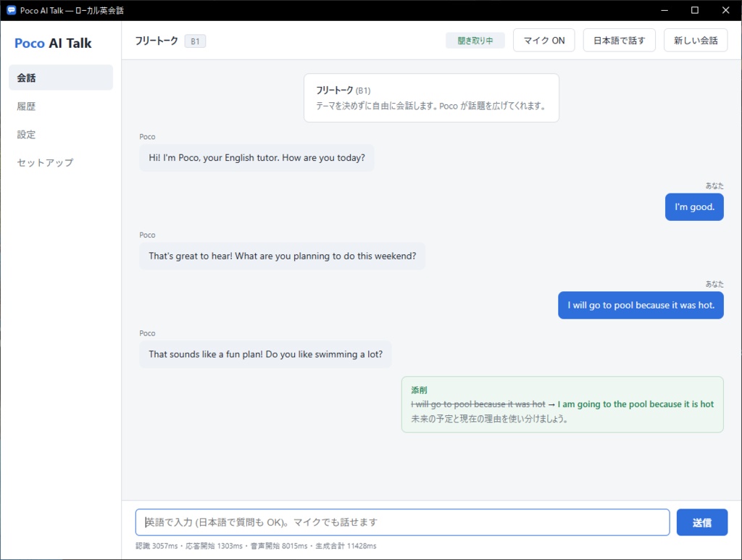
Task: Open the 設定 sidebar page
Action: pyautogui.click(x=61, y=134)
